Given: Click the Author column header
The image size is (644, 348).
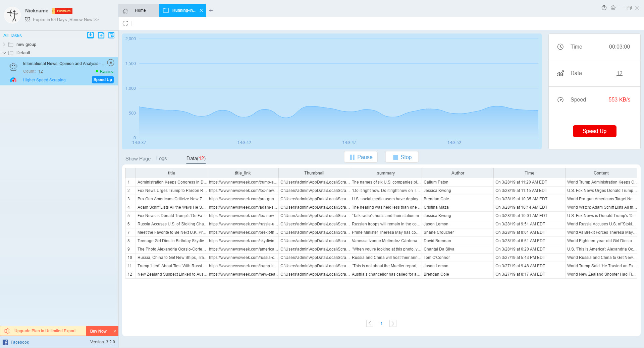Looking at the screenshot, I should click(458, 173).
